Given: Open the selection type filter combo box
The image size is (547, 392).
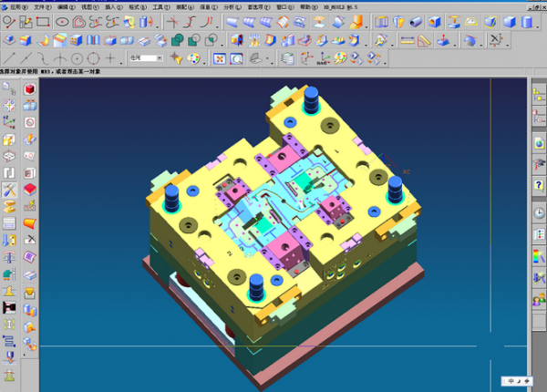Looking at the screenshot, I should click(146, 58).
